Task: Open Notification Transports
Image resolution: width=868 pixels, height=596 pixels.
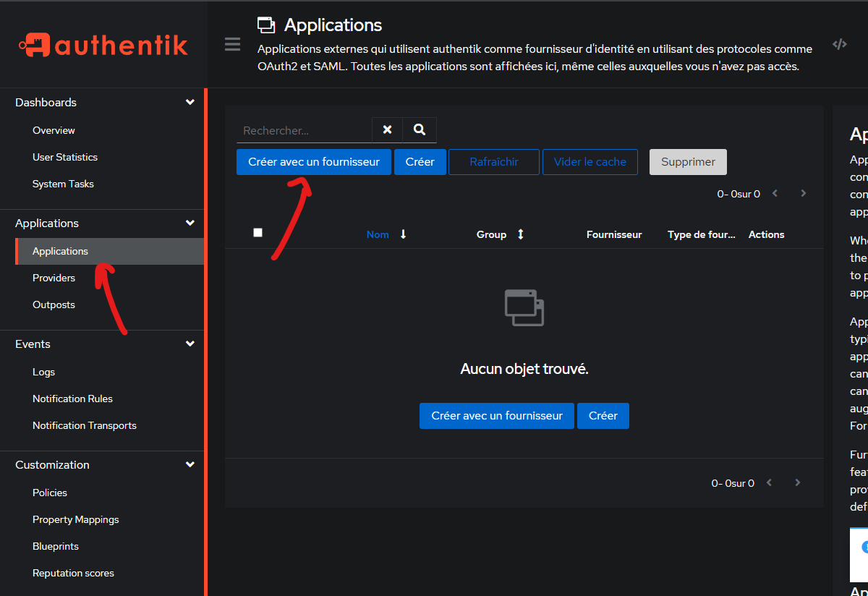Action: coord(85,425)
